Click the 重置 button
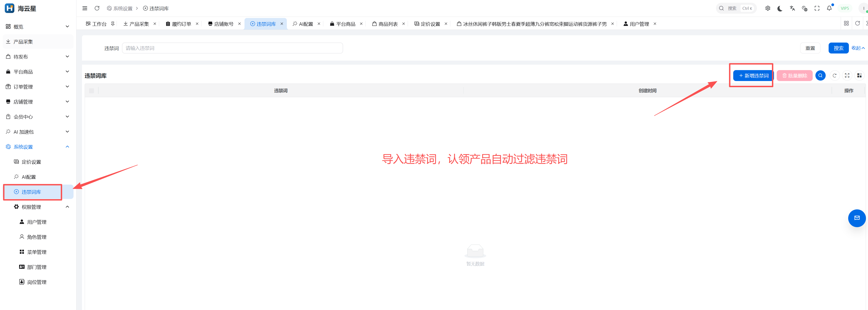Image resolution: width=868 pixels, height=310 pixels. [x=810, y=48]
